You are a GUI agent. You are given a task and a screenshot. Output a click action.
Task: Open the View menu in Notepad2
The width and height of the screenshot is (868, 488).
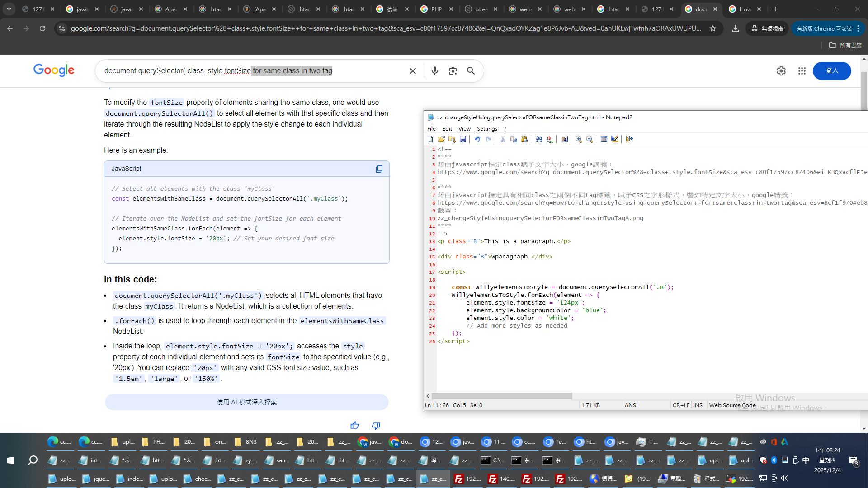click(464, 129)
